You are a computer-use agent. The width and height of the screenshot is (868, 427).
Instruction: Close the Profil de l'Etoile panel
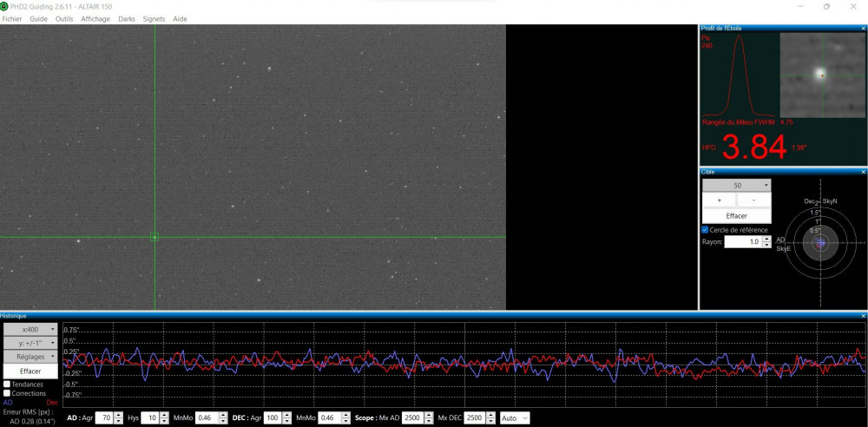tap(863, 28)
